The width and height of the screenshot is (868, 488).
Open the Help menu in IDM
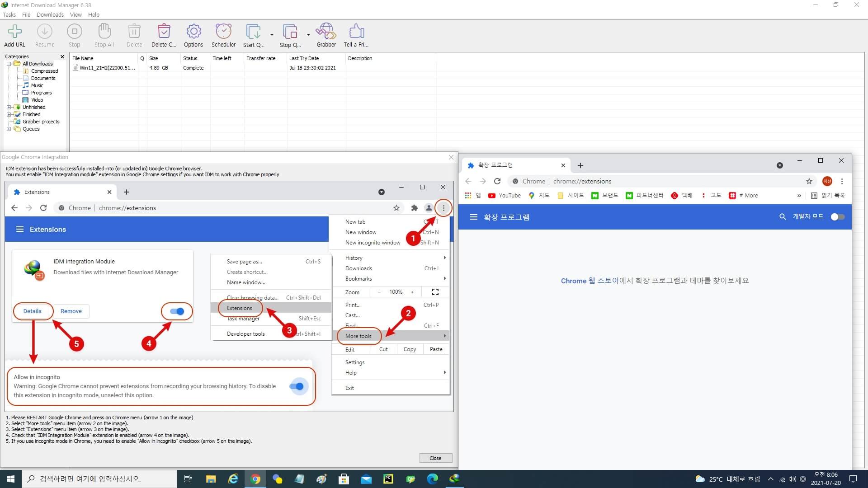click(x=94, y=14)
